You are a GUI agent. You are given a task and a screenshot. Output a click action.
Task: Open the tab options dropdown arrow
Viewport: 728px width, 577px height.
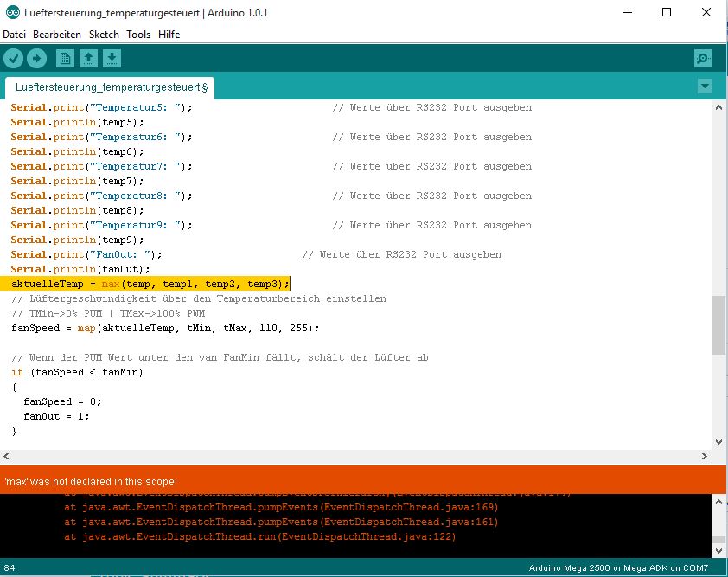[705, 86]
